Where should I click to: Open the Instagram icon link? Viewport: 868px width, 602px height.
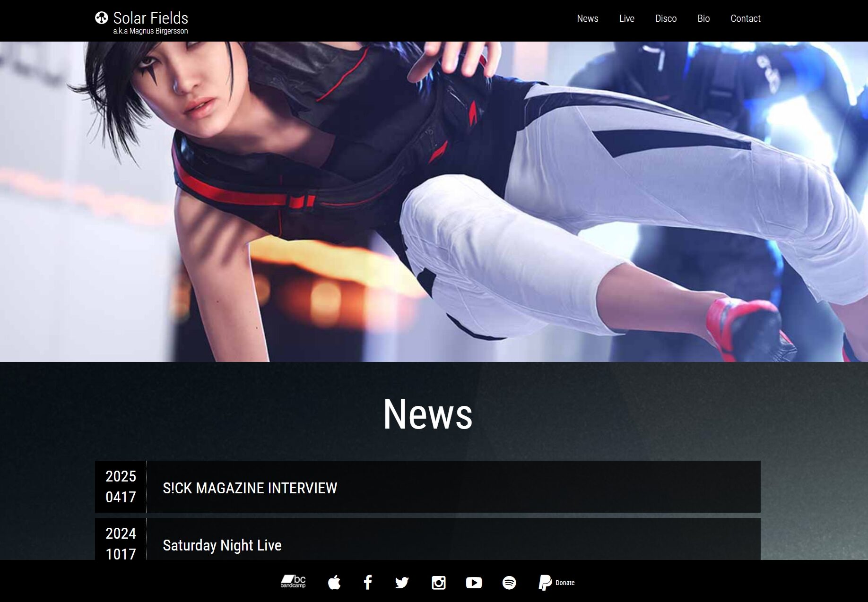439,583
